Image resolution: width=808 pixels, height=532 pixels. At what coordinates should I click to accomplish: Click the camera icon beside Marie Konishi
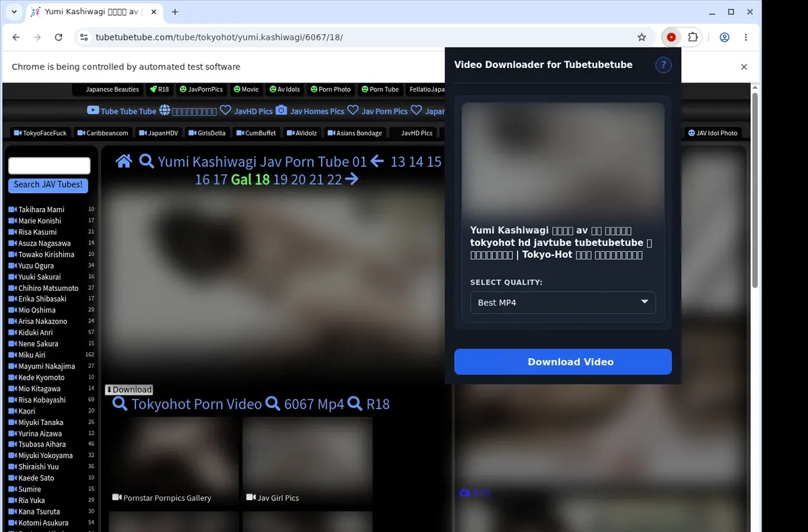click(12, 221)
